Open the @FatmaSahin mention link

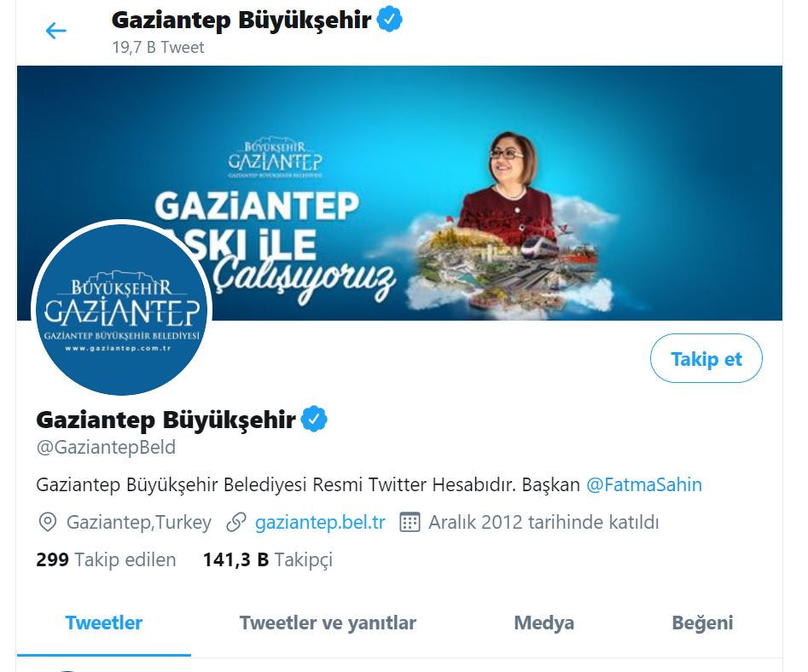pos(644,484)
